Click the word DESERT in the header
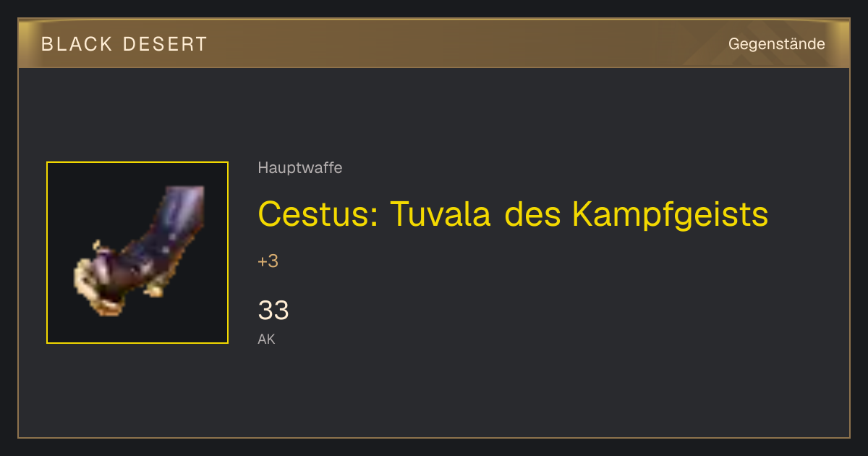Screen dimensions: 868x456 pos(165,44)
